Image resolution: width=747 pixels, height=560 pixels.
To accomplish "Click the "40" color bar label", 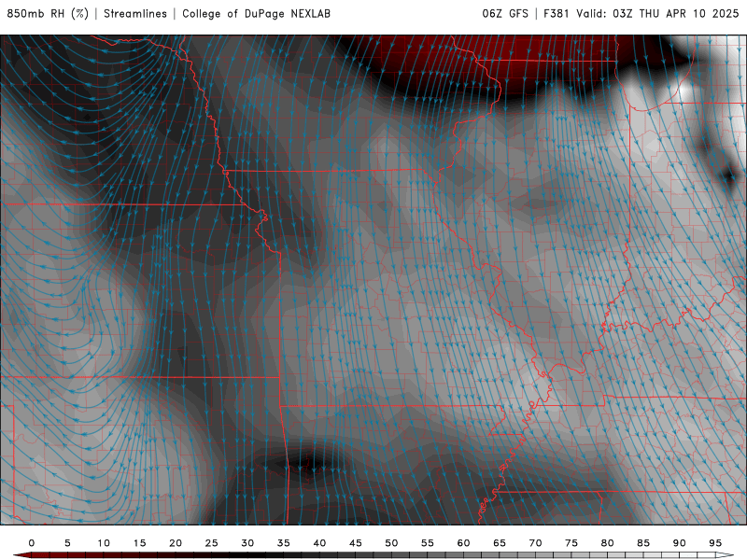I will pos(319,543).
